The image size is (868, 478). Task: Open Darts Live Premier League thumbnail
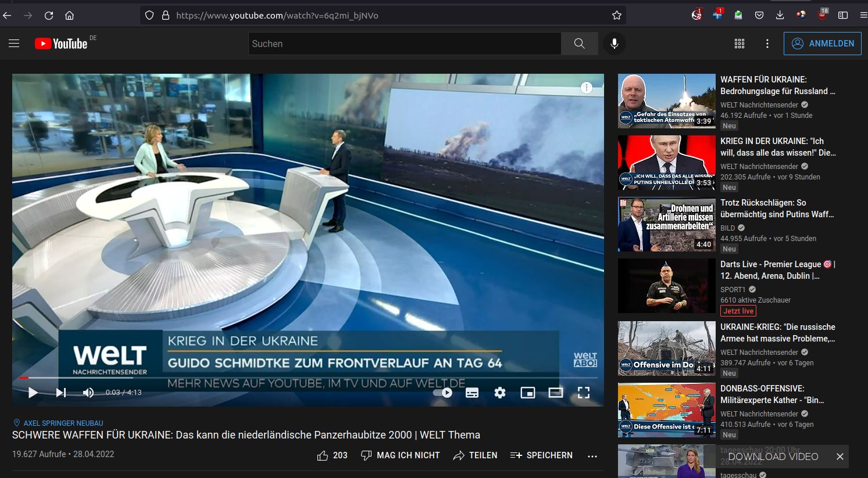667,286
